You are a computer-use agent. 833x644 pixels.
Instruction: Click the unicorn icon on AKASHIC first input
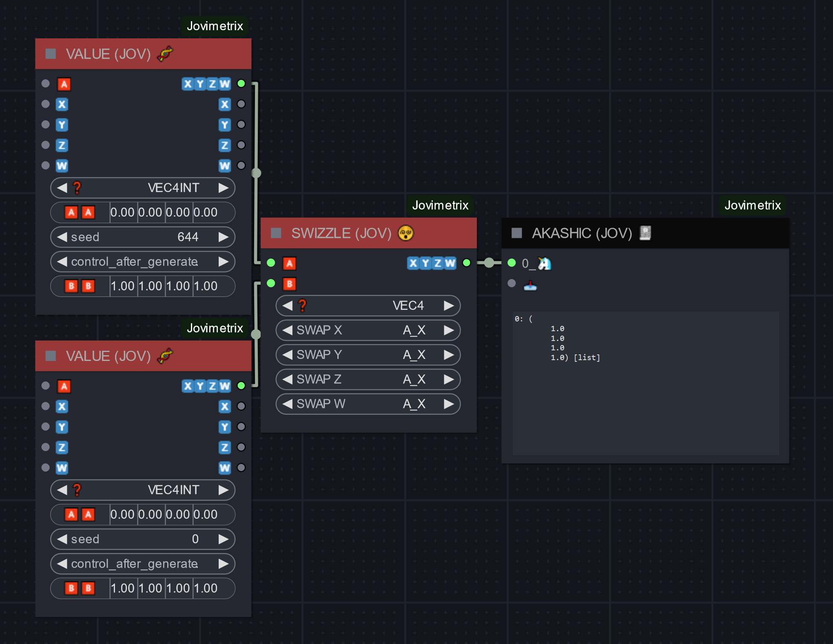[544, 263]
